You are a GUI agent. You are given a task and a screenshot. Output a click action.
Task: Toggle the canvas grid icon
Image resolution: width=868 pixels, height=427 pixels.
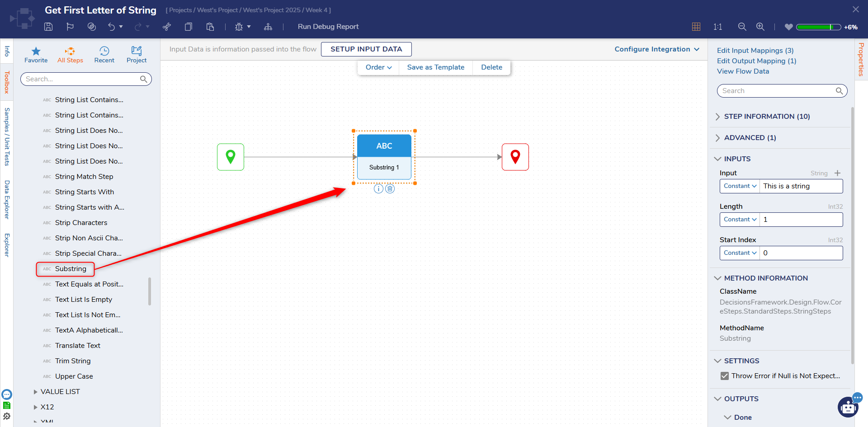click(696, 27)
